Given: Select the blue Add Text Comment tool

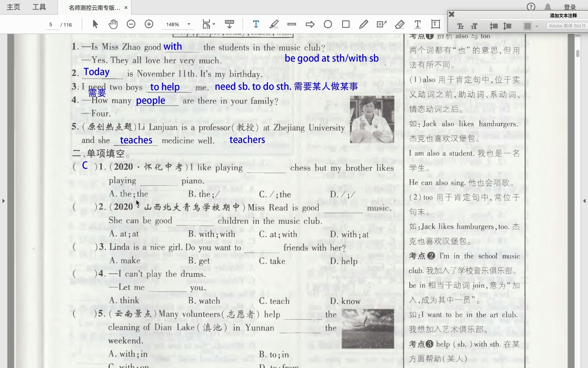Looking at the screenshot, I should [256, 24].
